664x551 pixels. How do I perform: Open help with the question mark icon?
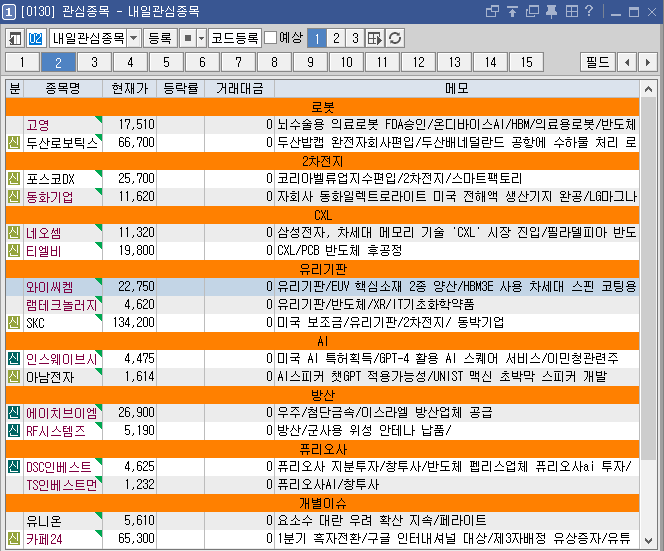[589, 11]
